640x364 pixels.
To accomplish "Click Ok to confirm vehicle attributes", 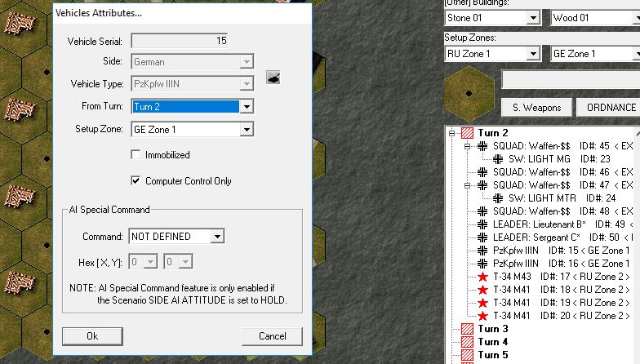I will click(x=92, y=336).
